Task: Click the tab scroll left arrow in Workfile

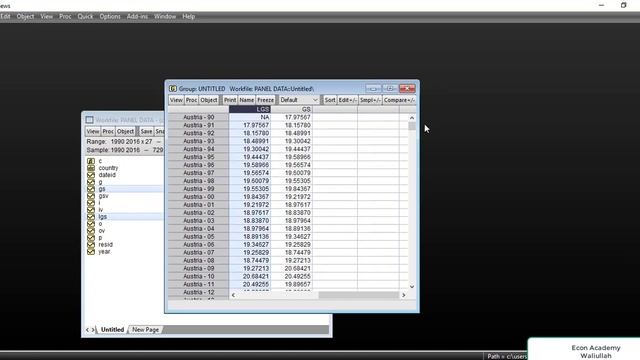Action: tap(87, 329)
